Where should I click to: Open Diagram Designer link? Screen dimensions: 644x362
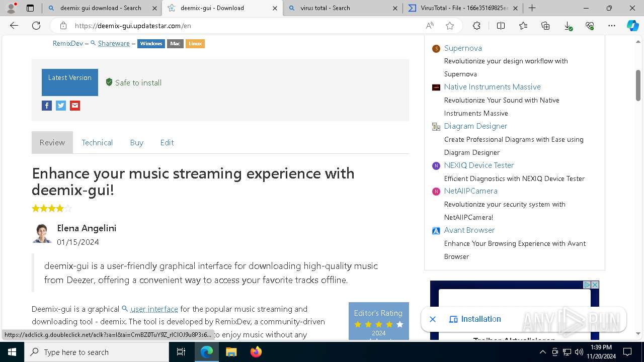[x=475, y=126]
